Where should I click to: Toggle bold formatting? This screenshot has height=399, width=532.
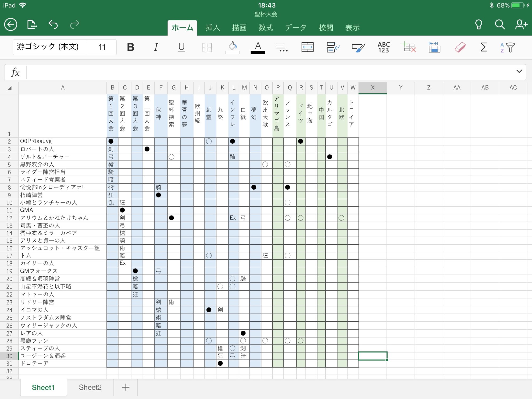[131, 47]
